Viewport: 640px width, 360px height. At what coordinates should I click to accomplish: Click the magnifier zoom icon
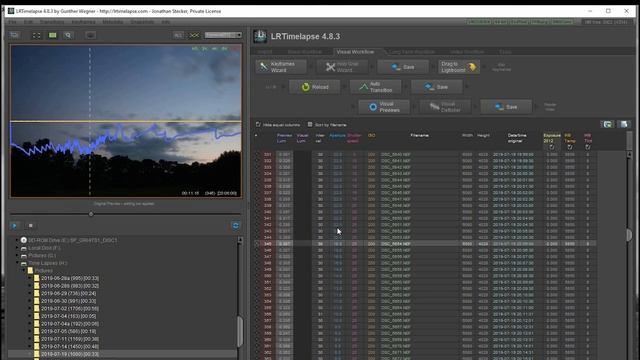(x=68, y=36)
